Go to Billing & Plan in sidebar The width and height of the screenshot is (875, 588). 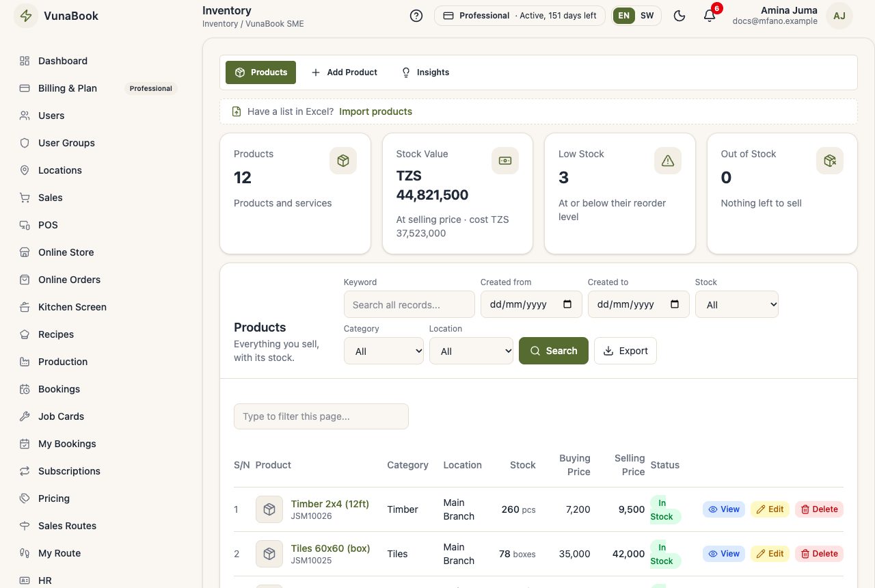point(98,88)
